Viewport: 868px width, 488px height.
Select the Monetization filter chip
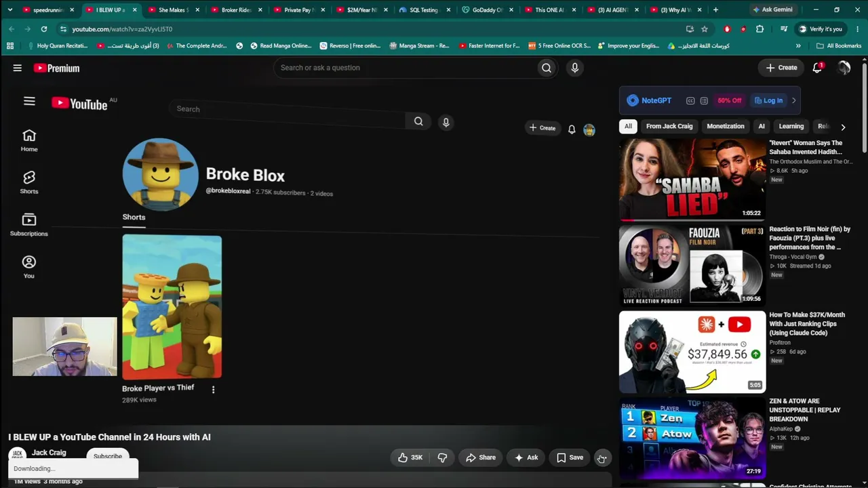(726, 126)
